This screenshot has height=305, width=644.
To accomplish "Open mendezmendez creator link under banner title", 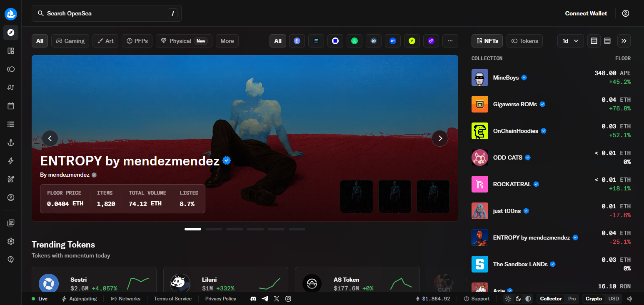I will click(69, 175).
